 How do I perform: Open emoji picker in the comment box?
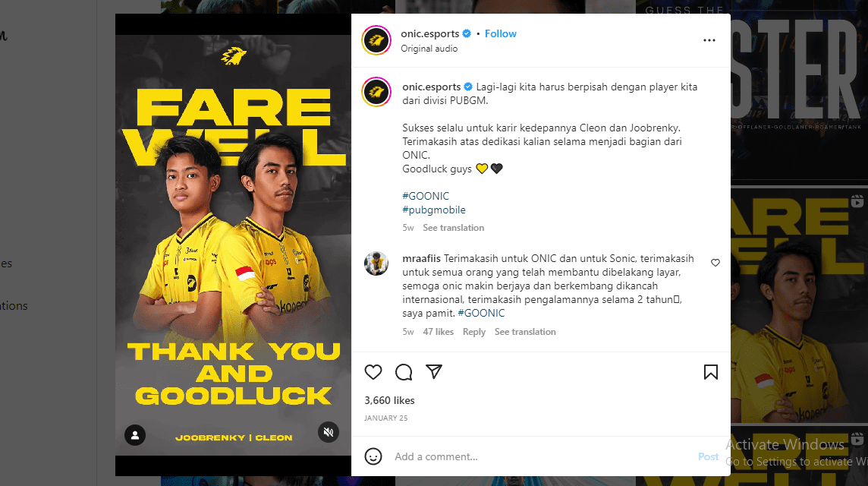pyautogui.click(x=373, y=456)
